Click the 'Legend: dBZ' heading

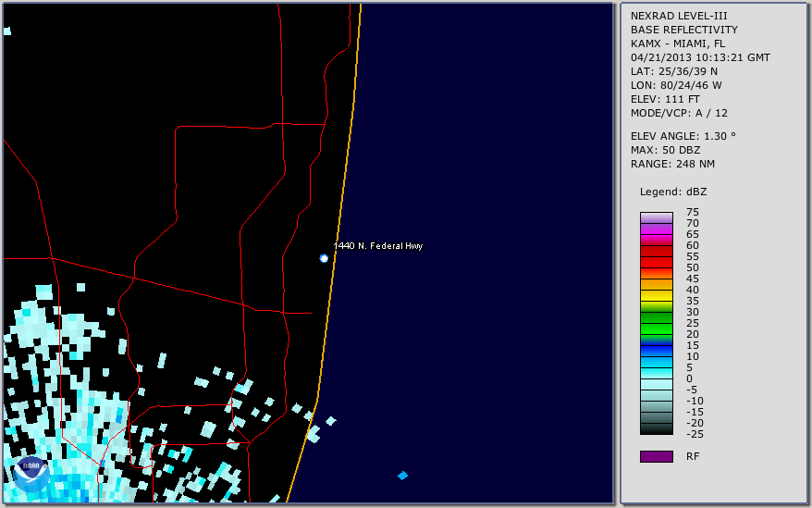click(x=673, y=192)
